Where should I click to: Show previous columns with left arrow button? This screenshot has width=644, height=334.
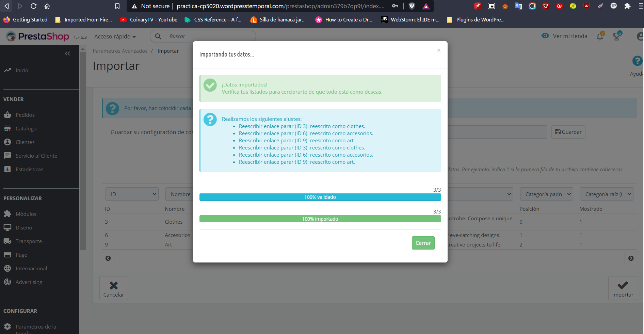click(108, 258)
